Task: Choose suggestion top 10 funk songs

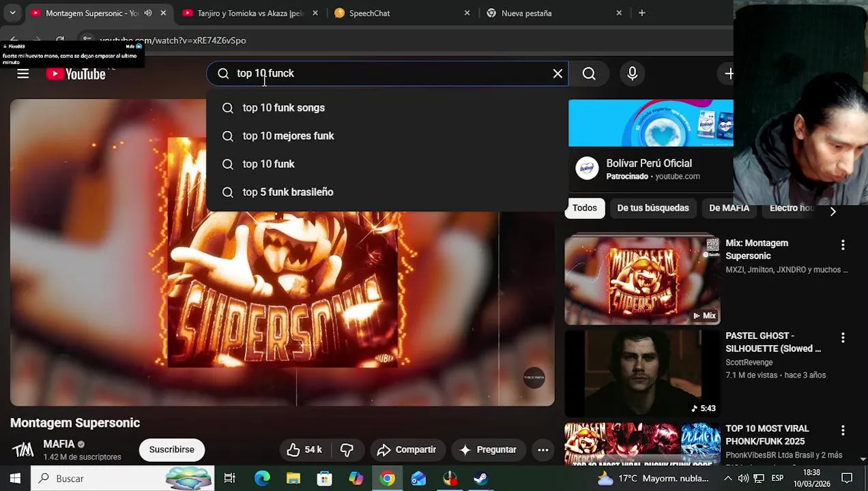Action: click(387, 108)
